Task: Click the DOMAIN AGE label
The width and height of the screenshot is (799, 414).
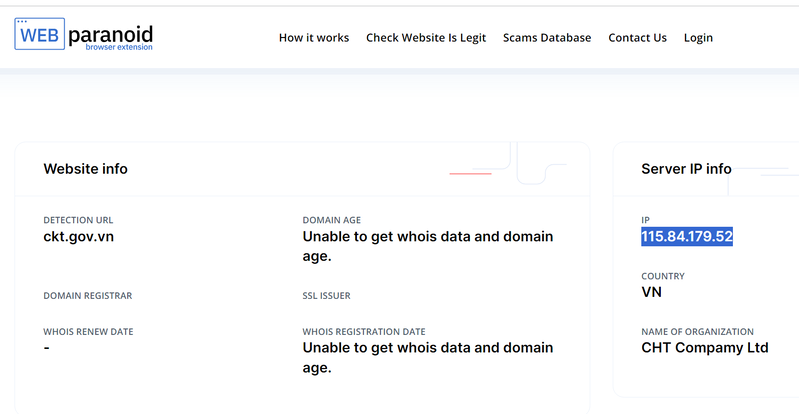Action: (x=331, y=220)
